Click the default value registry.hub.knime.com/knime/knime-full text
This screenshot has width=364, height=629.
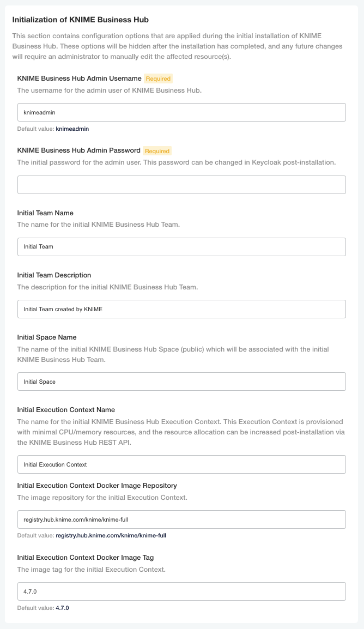click(111, 536)
